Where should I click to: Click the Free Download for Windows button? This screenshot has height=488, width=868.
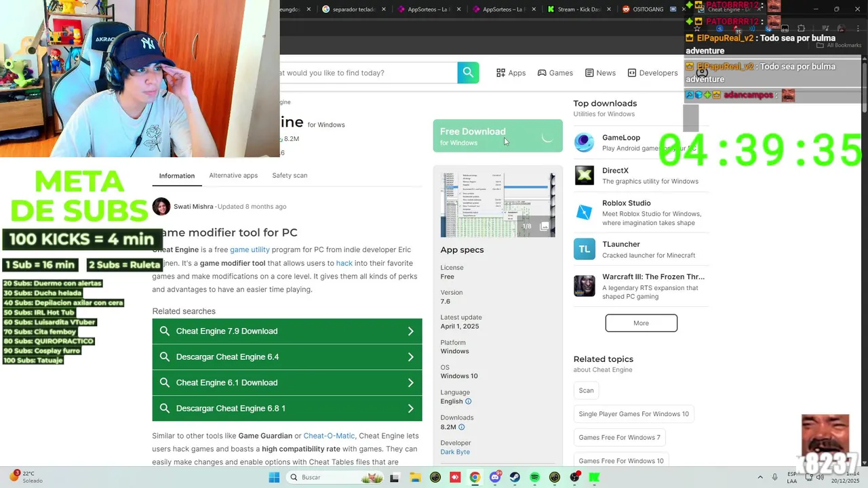coord(498,136)
